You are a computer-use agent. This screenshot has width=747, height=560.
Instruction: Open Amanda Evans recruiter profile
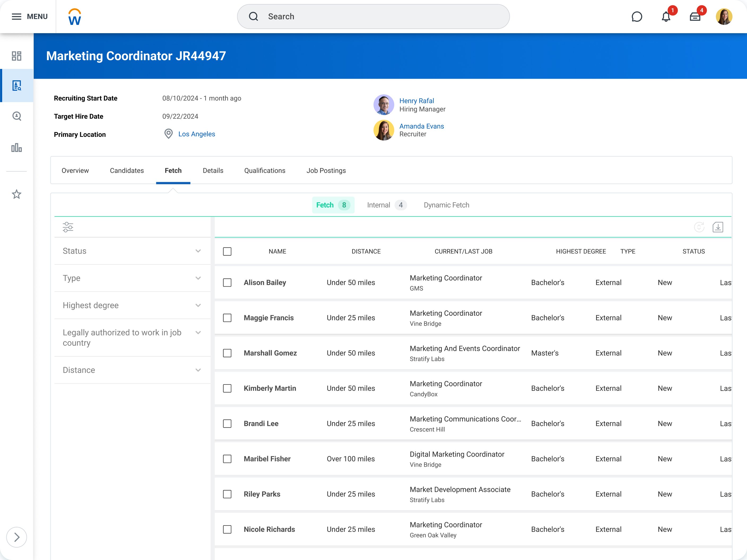click(422, 126)
